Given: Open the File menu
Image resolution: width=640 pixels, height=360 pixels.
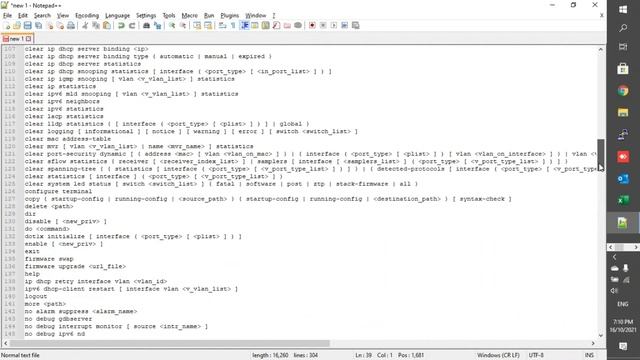Looking at the screenshot, I should 7,16.
